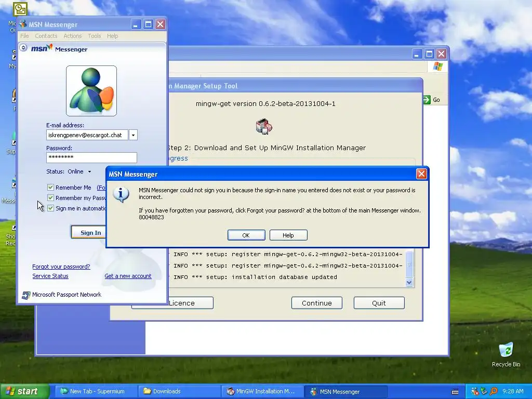Viewport: 532px width, 399px height.
Task: Open the Microsoft Outlook desktop icon
Action: tap(20, 9)
